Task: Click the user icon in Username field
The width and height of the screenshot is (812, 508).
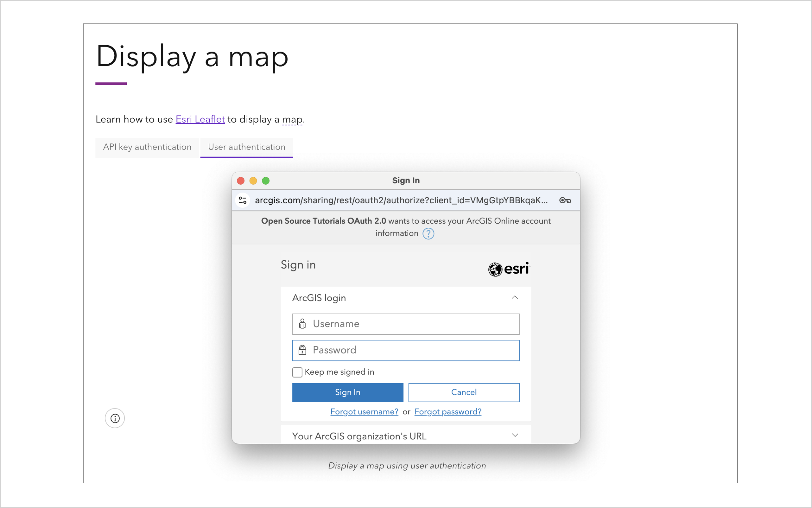Action: (x=302, y=324)
